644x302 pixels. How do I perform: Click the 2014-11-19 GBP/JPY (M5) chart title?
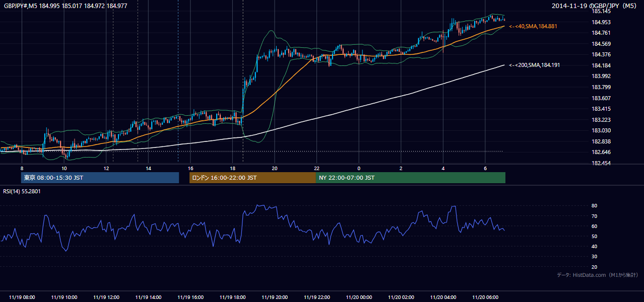click(x=595, y=6)
